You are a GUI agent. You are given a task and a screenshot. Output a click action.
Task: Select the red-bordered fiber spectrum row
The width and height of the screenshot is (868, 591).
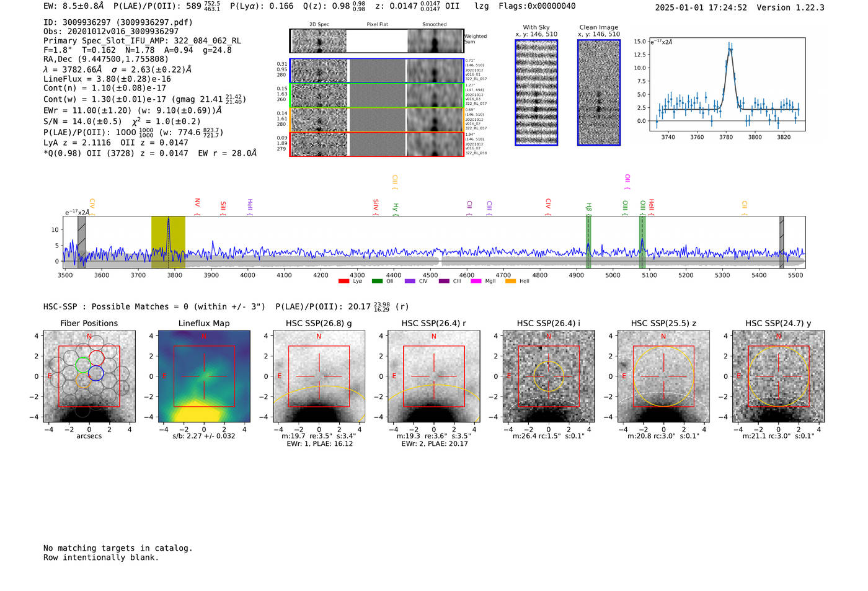pos(376,144)
